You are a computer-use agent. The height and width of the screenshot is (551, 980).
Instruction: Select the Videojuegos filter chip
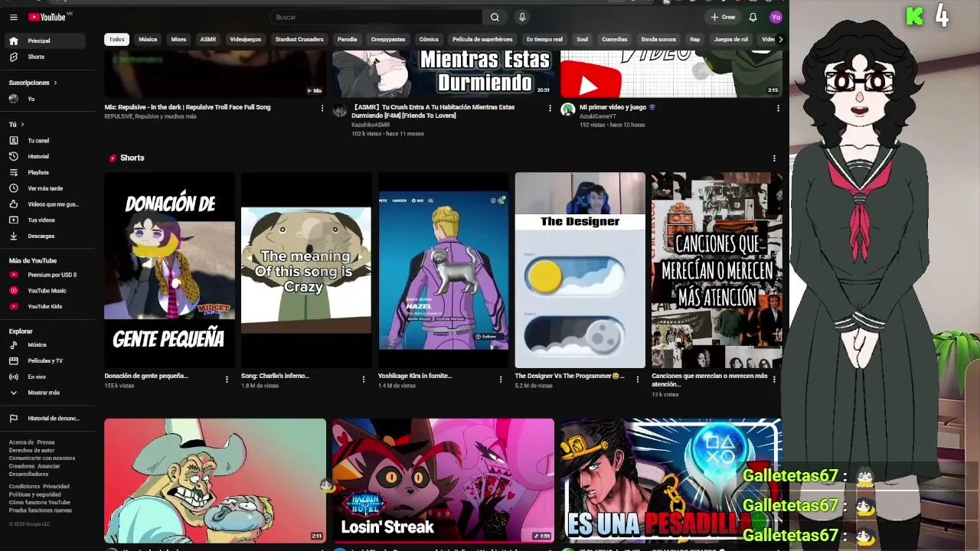[x=246, y=39]
